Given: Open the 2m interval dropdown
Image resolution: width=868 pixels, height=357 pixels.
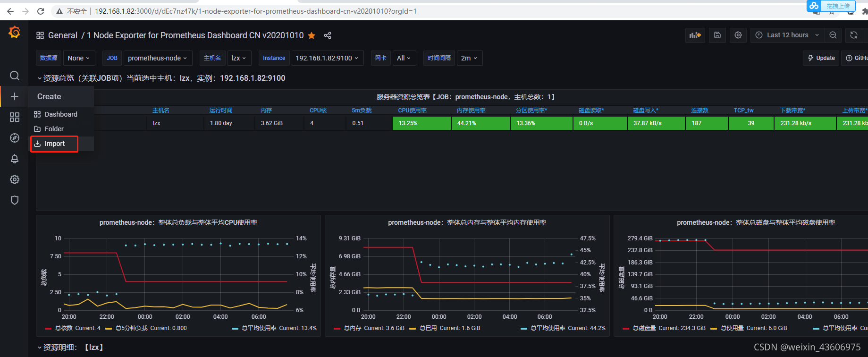Looking at the screenshot, I should coord(469,58).
